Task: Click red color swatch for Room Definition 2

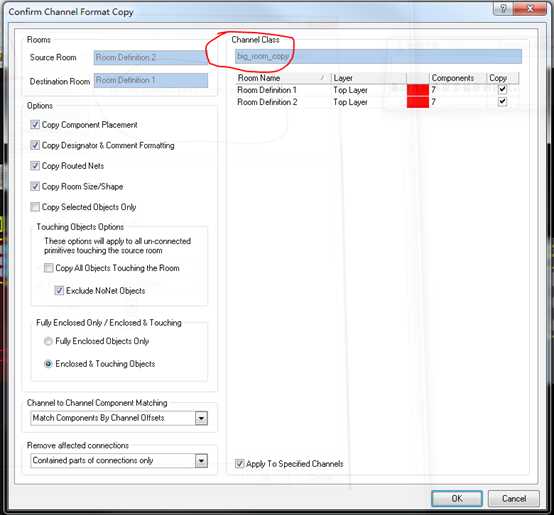Action: point(418,102)
